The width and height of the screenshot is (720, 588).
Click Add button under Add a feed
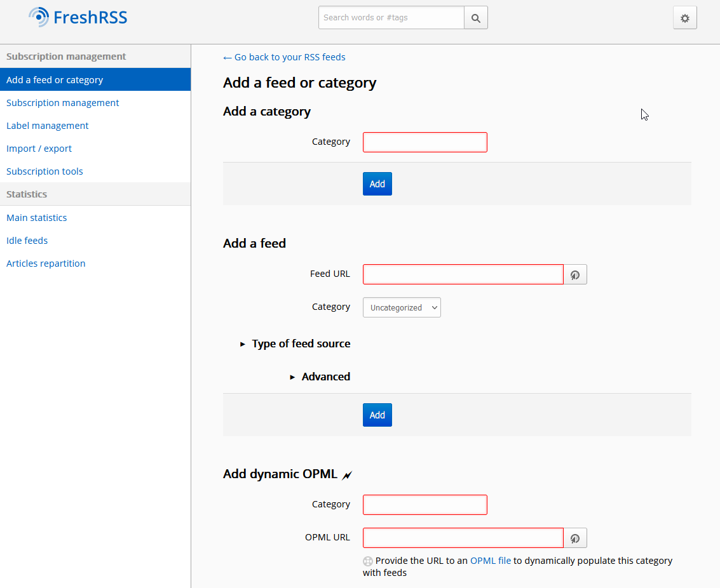click(377, 415)
